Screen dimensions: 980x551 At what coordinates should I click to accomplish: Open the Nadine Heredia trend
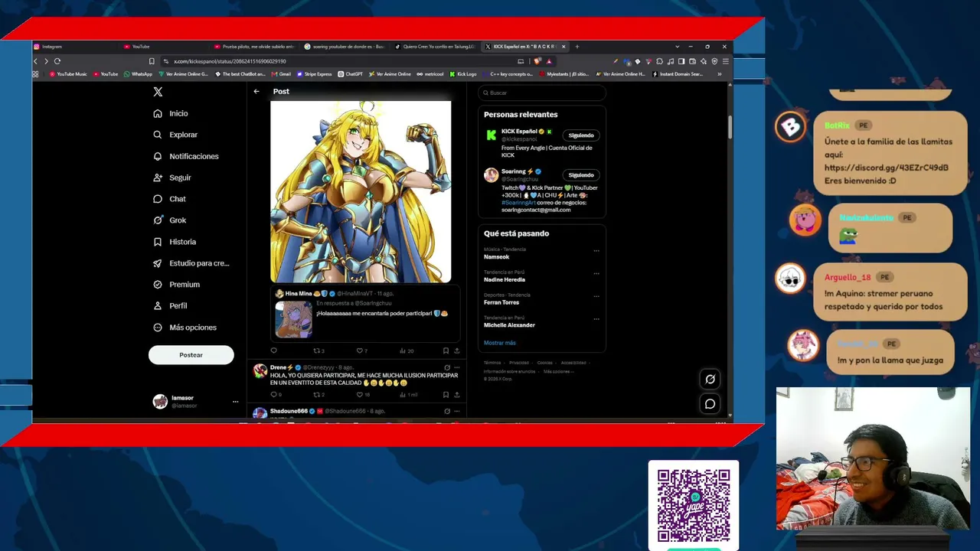[505, 280]
